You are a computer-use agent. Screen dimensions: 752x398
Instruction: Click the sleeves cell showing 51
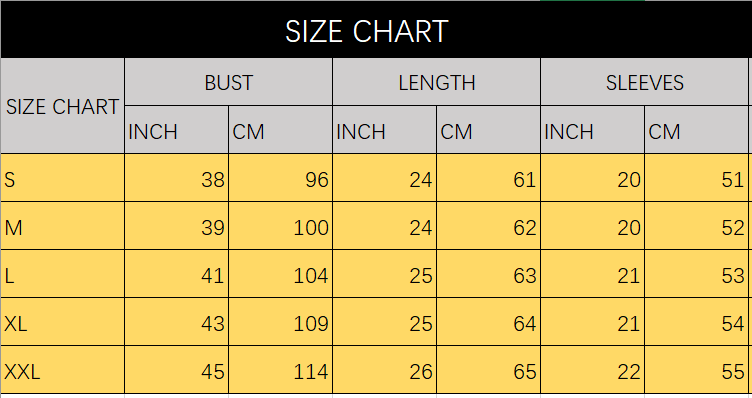(696, 178)
